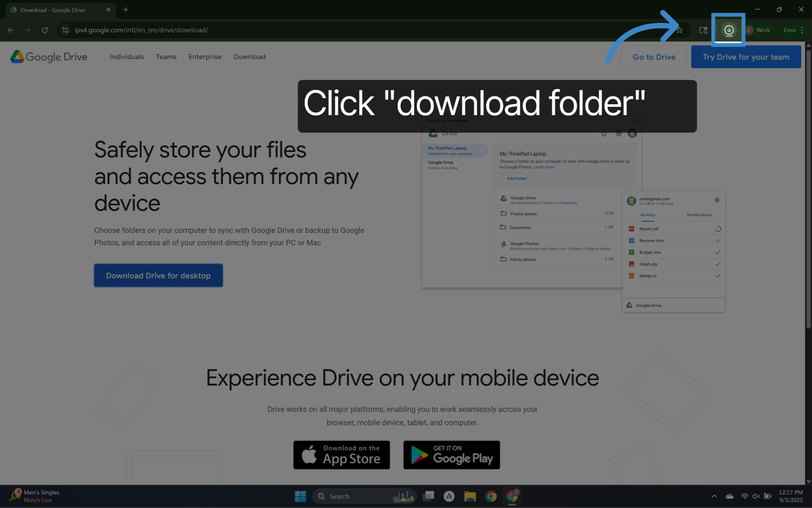
Task: Open Google Chrome taskbar icon
Action: click(x=491, y=496)
